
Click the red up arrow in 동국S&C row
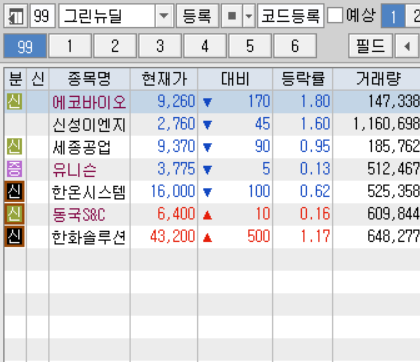tap(207, 215)
